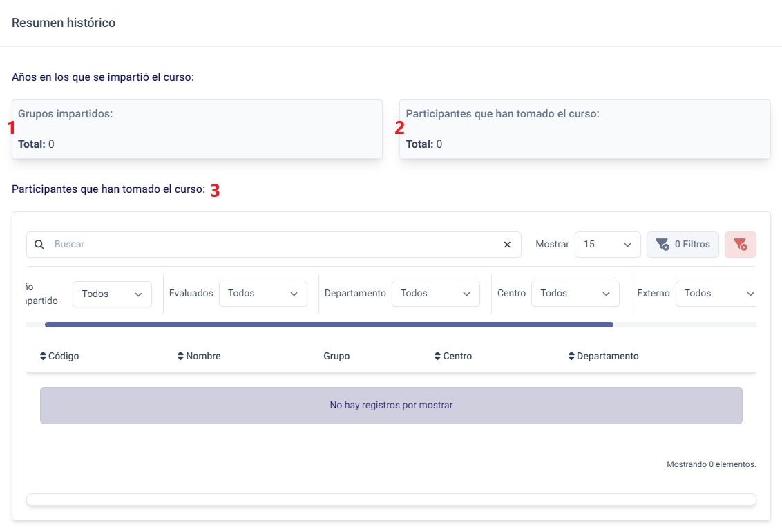782x532 pixels.
Task: Open the Mostrar rows-per-page dropdown
Action: click(607, 245)
